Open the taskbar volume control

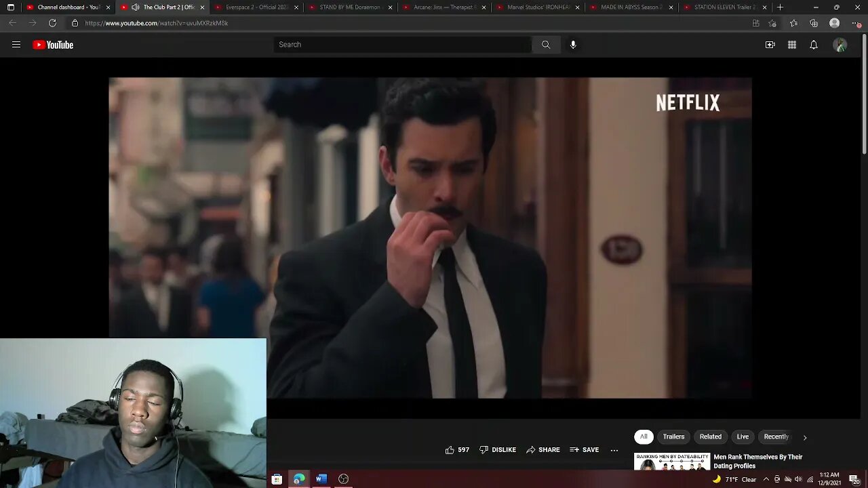(798, 479)
